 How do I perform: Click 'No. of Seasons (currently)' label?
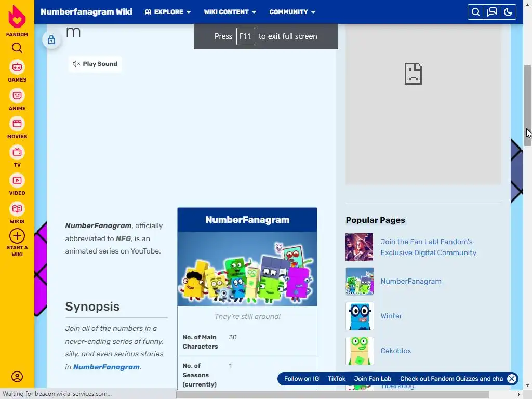click(199, 375)
